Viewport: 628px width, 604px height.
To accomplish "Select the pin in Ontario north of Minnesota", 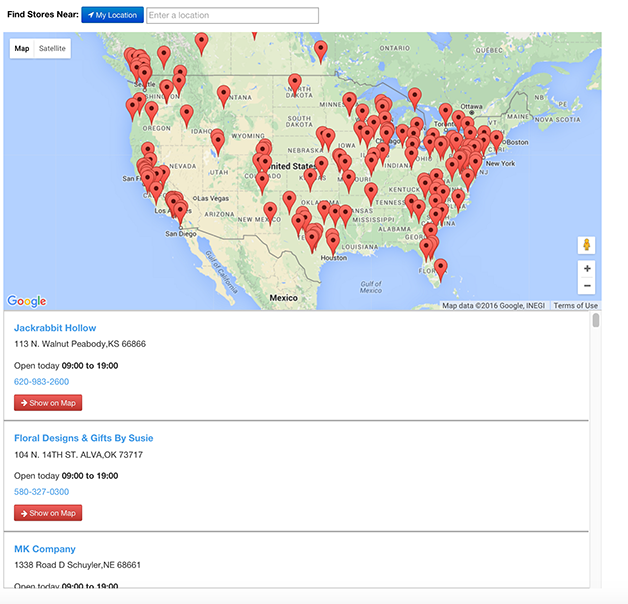I will (320, 52).
